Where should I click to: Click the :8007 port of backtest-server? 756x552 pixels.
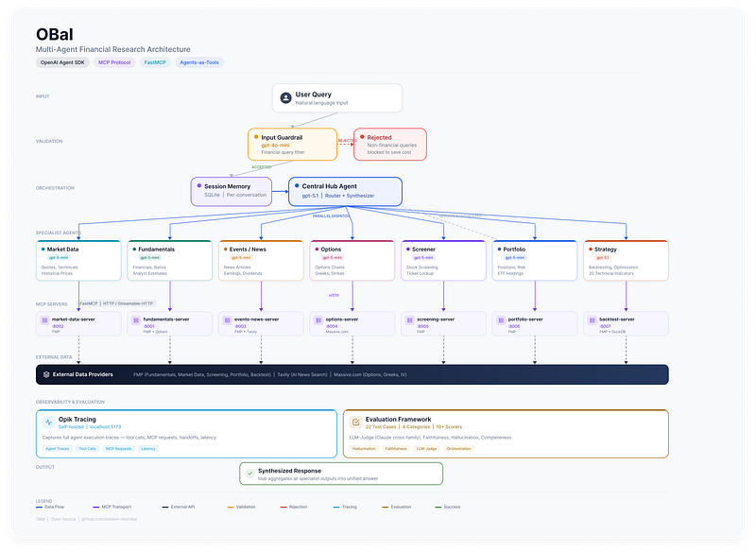[605, 326]
